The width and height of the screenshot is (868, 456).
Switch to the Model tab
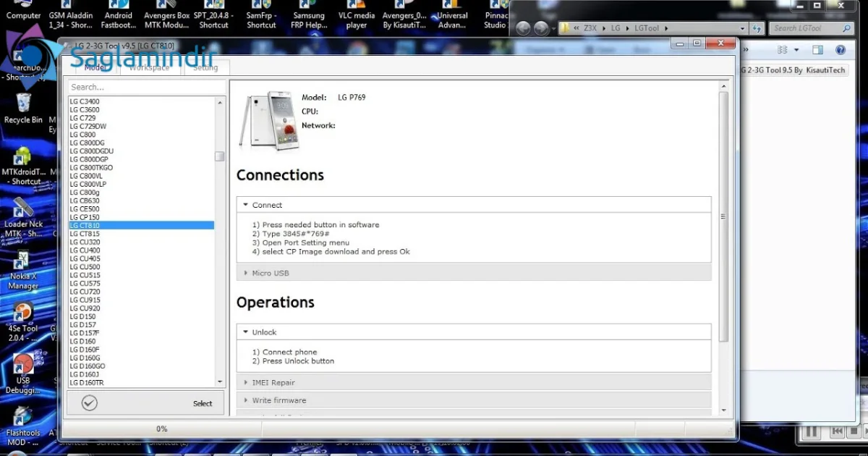pos(95,67)
